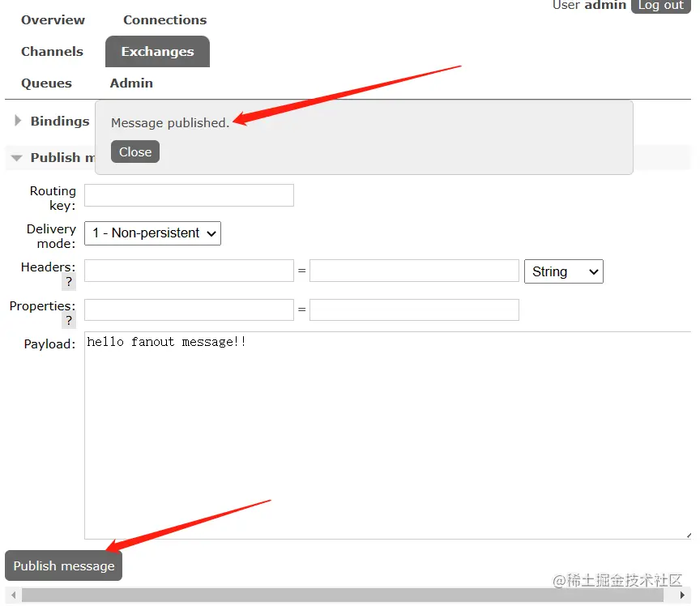Viewport: 700px width, 606px height.
Task: Switch to the Connections tab
Action: pos(164,20)
